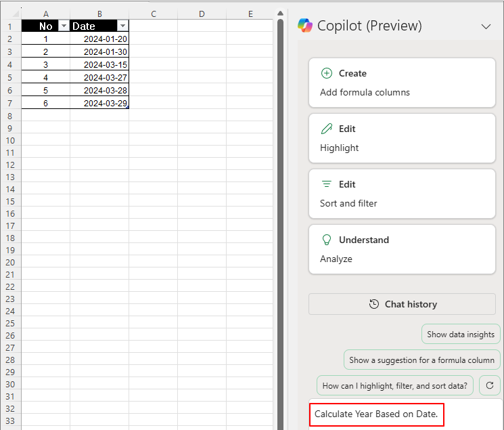Viewport: 504px width, 430px height.
Task: Click the Understand lightbulb icon
Action: pos(327,240)
